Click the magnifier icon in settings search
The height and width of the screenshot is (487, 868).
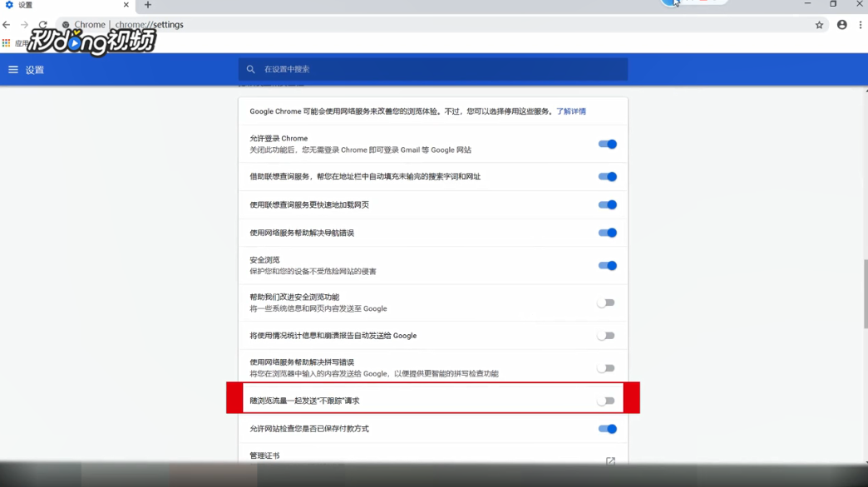coord(250,70)
